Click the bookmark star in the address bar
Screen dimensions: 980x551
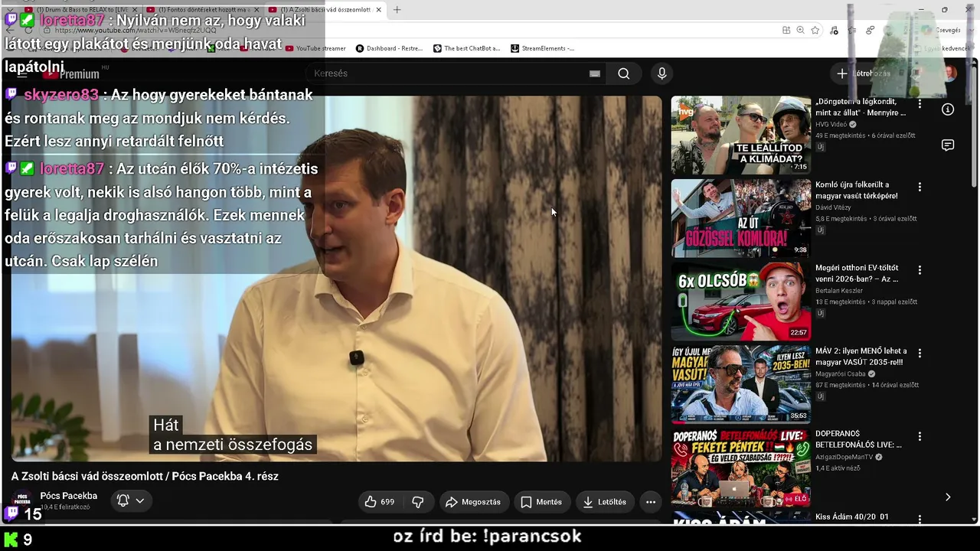(815, 30)
